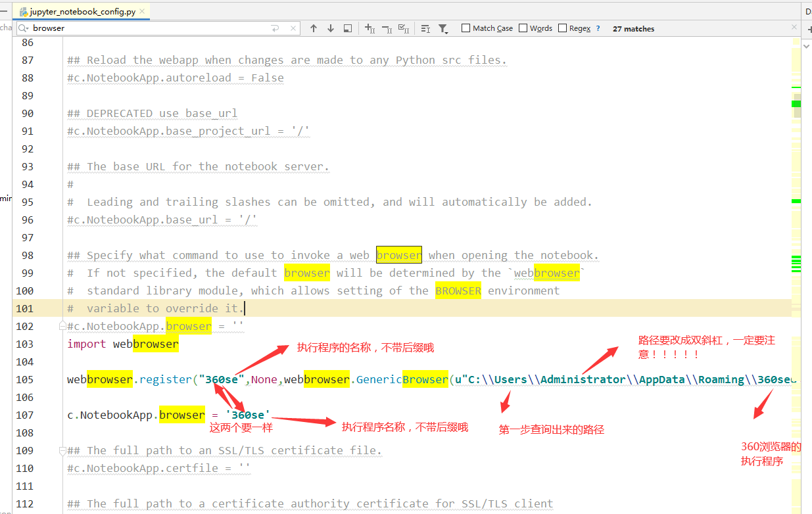Add selection for next occurrence

(x=370, y=28)
